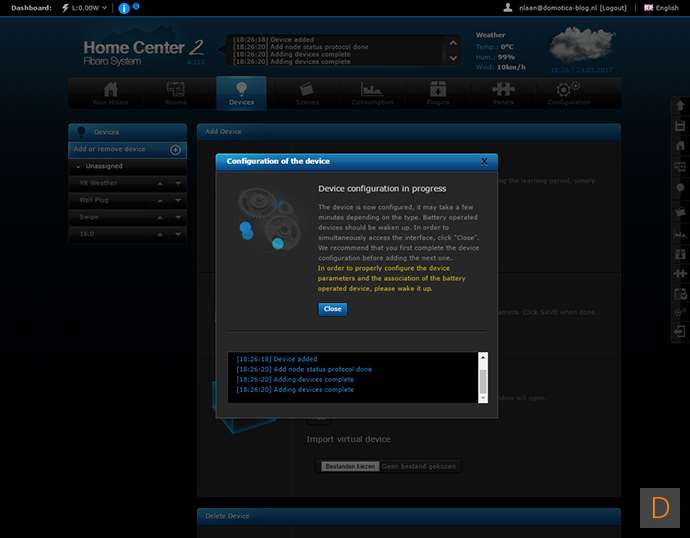Click 'Add node status protocol done' dialog log entry
Screen dimensions: 690x538
(304, 370)
